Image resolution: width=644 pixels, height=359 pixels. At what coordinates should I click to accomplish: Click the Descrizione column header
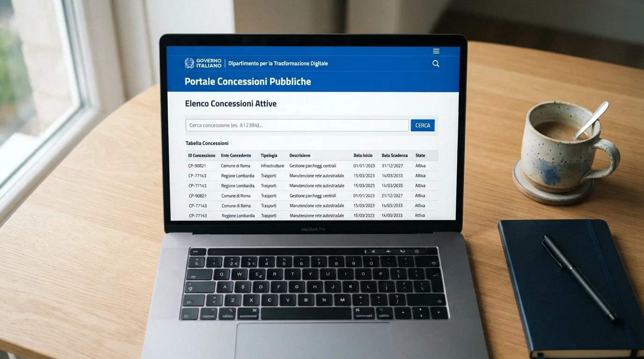click(300, 156)
